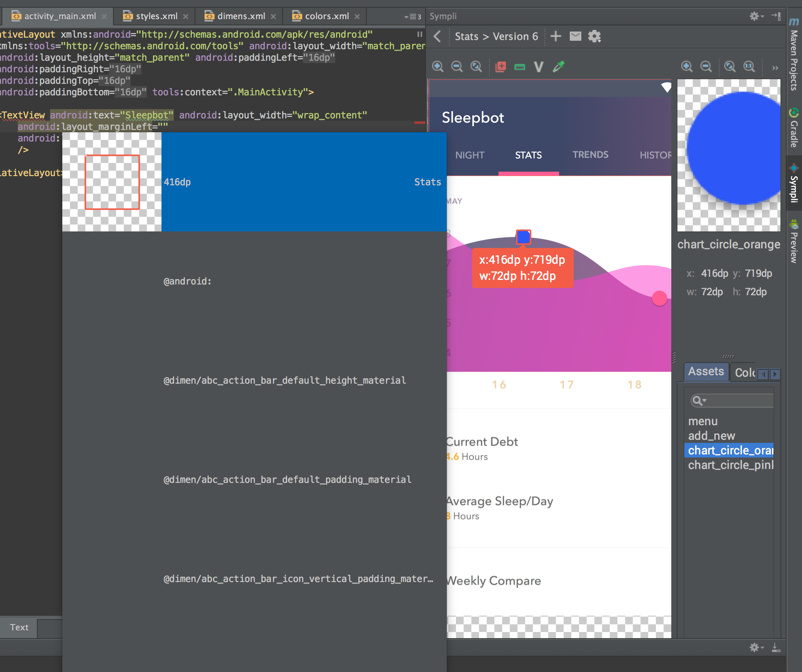
Task: Choose the abc_action_bar_default_height_material suggestion
Action: [x=285, y=380]
